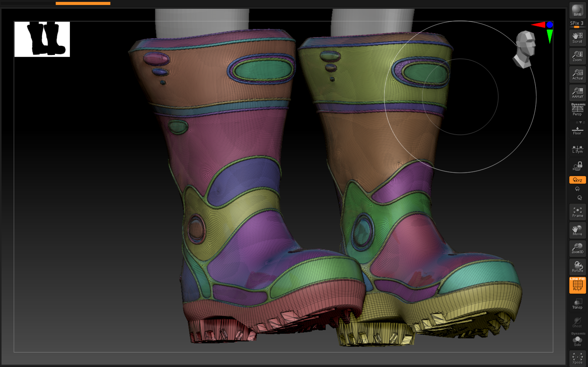The image size is (588, 367).
Task: Click the Xpose button
Action: tap(577, 358)
